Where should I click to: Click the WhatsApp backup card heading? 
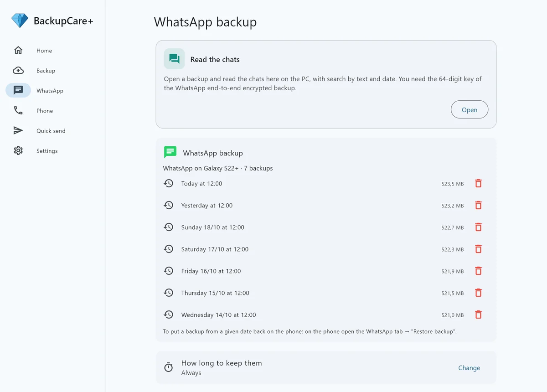click(x=213, y=153)
